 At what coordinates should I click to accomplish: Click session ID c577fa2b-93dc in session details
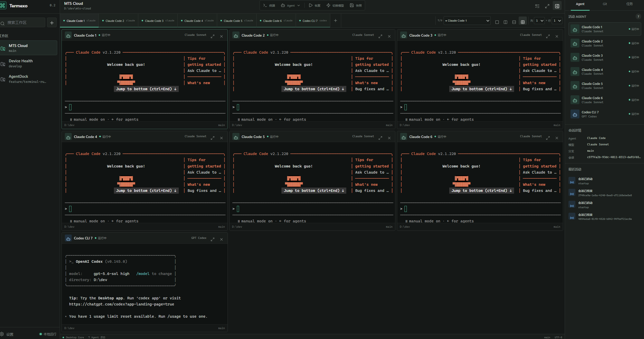(x=614, y=157)
